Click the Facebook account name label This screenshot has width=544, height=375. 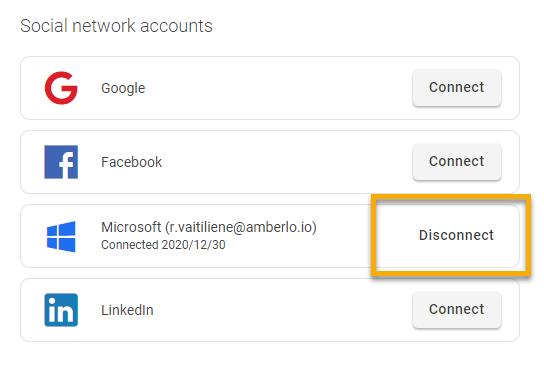click(x=131, y=162)
